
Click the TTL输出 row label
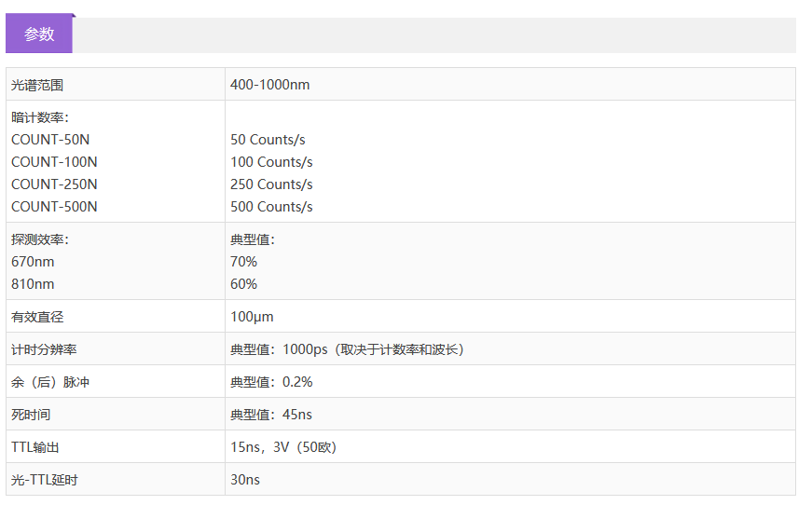[35, 447]
